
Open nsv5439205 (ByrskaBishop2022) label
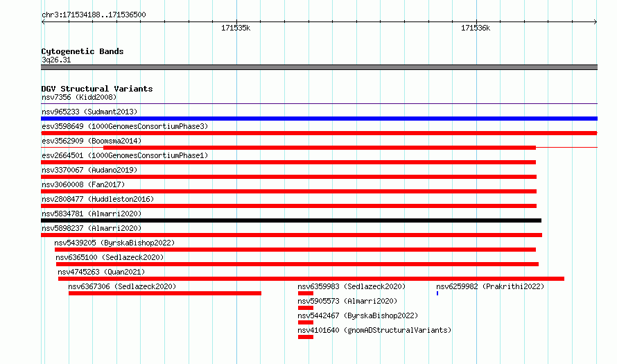click(114, 243)
